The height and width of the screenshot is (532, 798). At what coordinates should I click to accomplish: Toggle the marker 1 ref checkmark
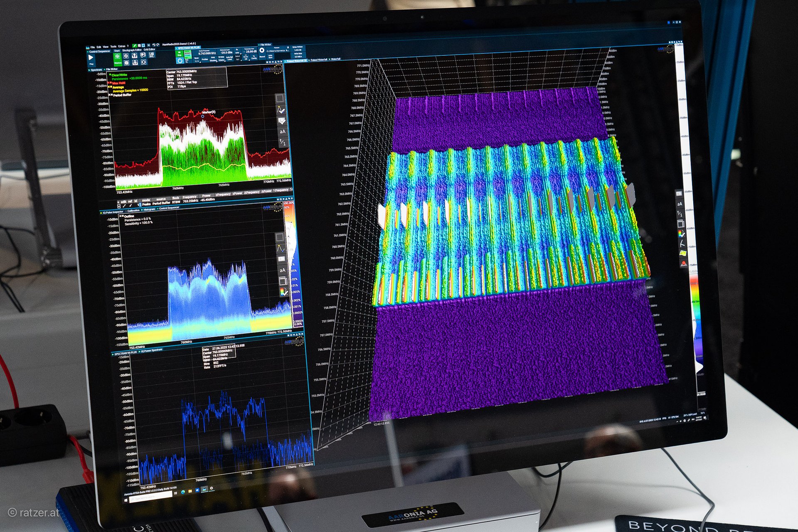coord(130,205)
